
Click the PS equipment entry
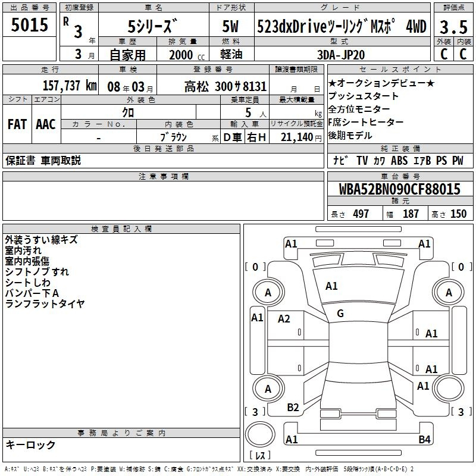441,161
